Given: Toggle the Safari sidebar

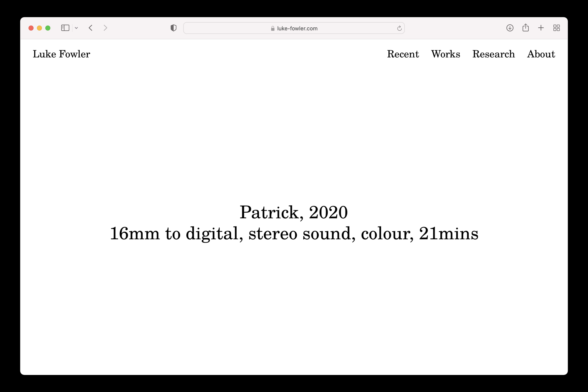Looking at the screenshot, I should pyautogui.click(x=65, y=28).
